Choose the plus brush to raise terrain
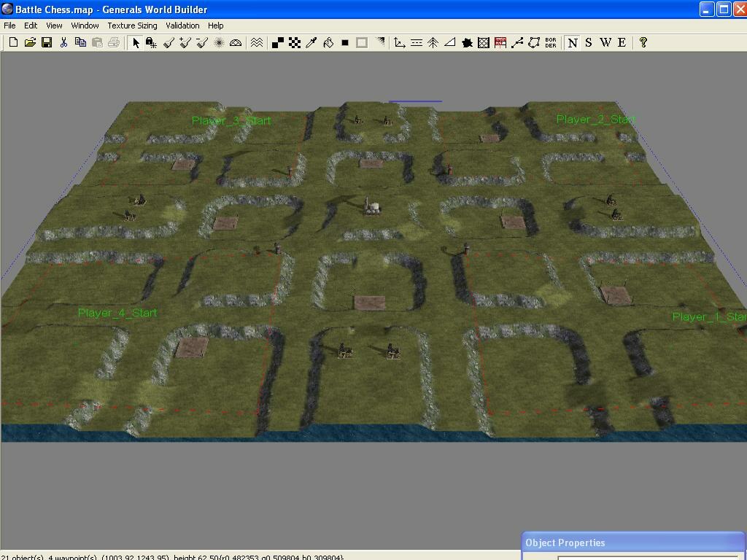 coord(185,43)
